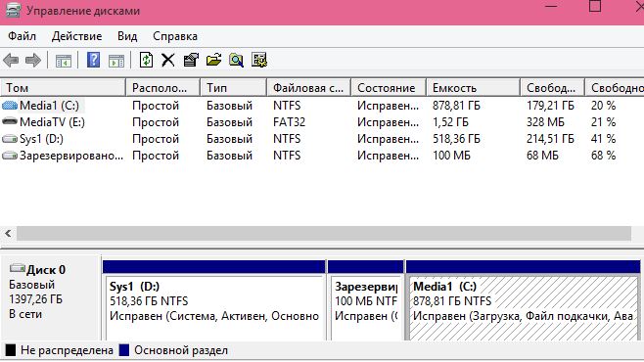Viewport: 644px width, 362px height.
Task: Click the MediaTV (E:) drive icon
Action: pyautogui.click(x=10, y=122)
